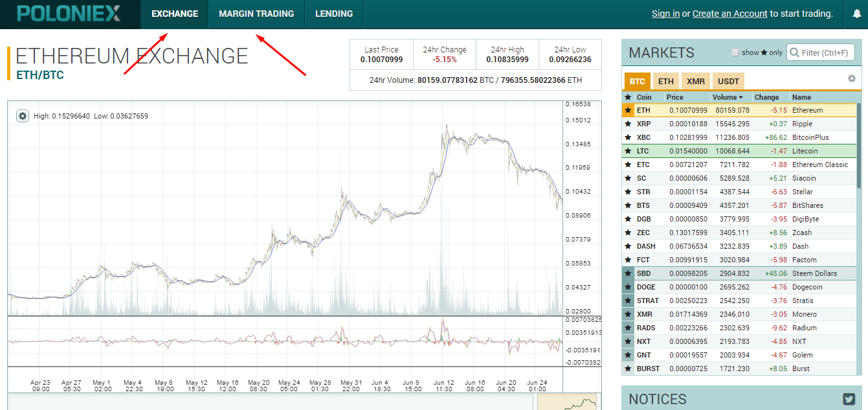Toggle favorite star for SBD row
Viewport: 868px width, 410px height.
(x=628, y=273)
